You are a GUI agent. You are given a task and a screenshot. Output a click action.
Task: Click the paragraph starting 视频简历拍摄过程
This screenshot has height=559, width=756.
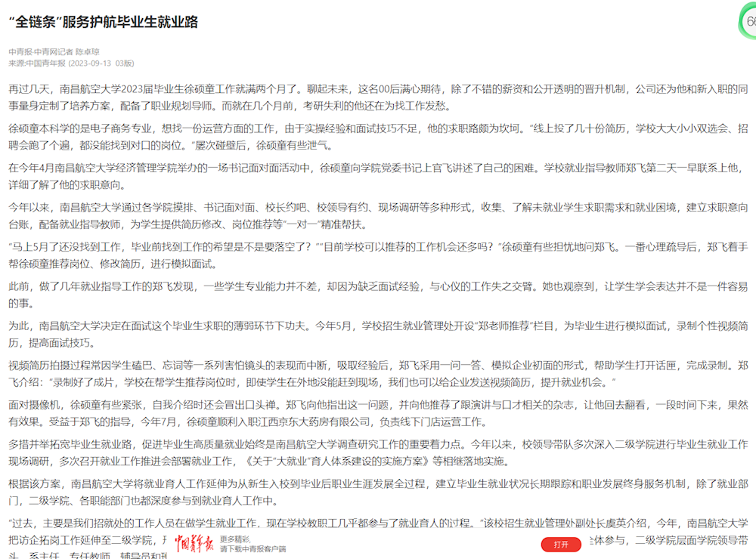pos(378,373)
